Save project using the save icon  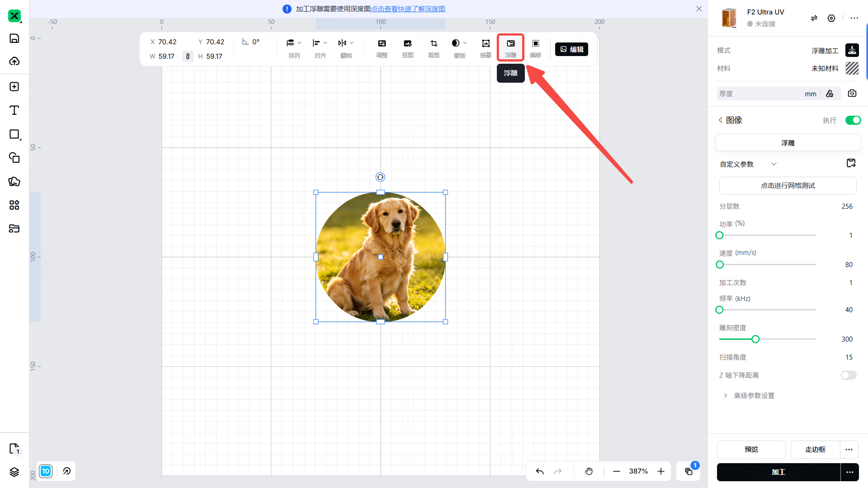pyautogui.click(x=14, y=38)
